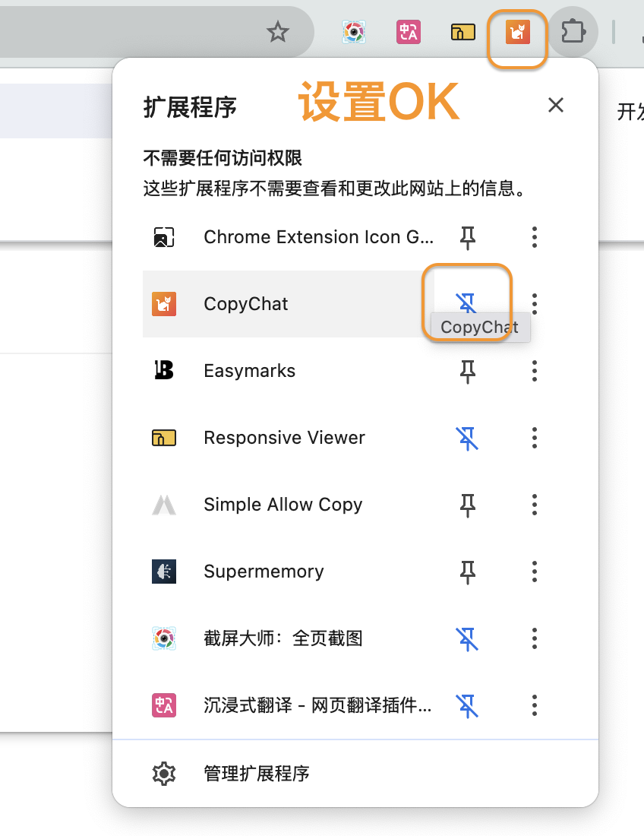Launch 截屏大师 from the Chrome toolbar
The width and height of the screenshot is (644, 836).
pyautogui.click(x=354, y=32)
